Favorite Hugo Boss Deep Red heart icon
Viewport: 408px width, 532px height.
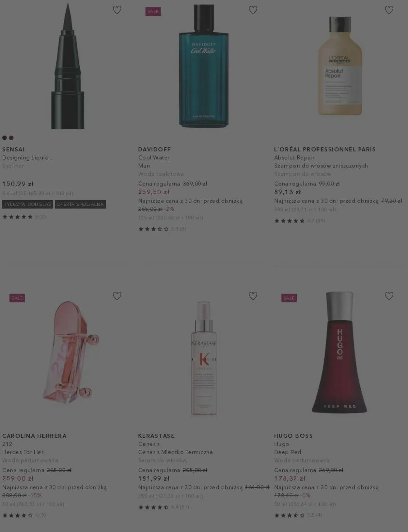click(389, 296)
